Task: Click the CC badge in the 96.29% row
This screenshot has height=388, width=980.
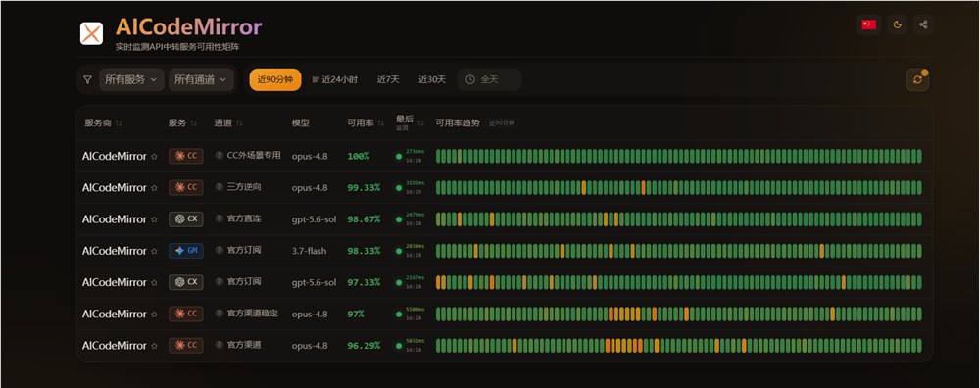Action: click(x=185, y=346)
